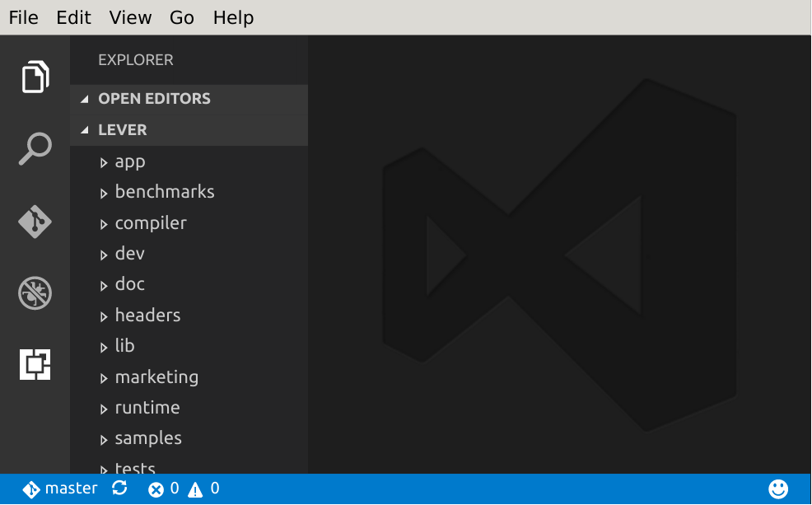
Task: Click the errors count icon in status bar
Action: coord(156,489)
